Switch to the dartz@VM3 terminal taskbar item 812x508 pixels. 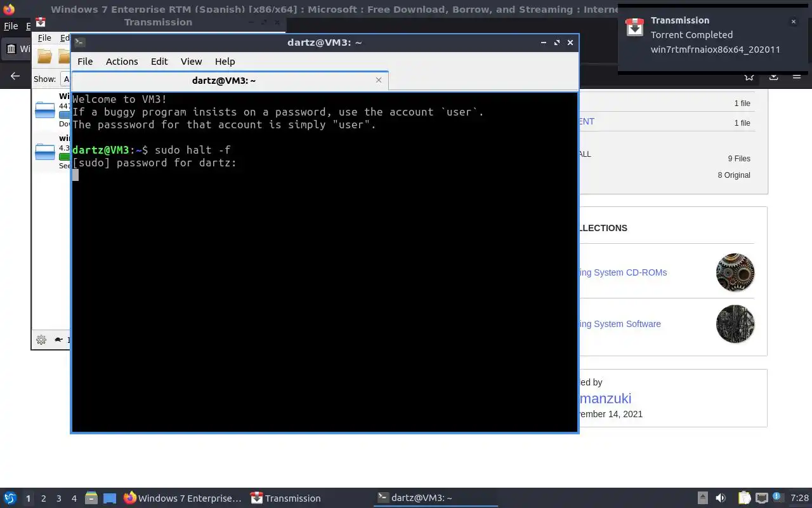[435, 498]
